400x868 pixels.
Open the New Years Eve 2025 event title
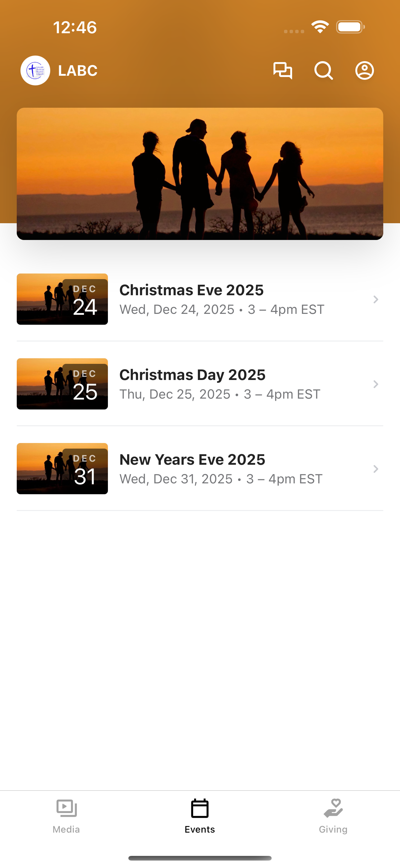click(192, 459)
